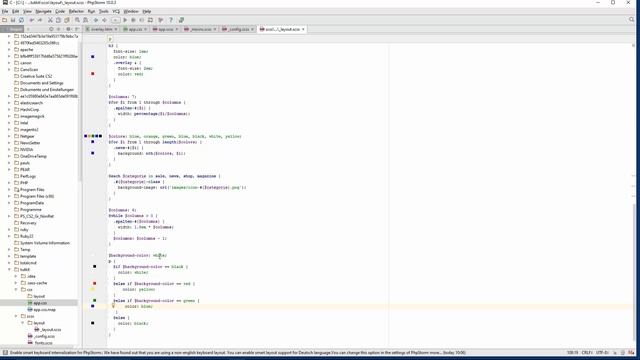Click the line:column position indicator

(572, 353)
